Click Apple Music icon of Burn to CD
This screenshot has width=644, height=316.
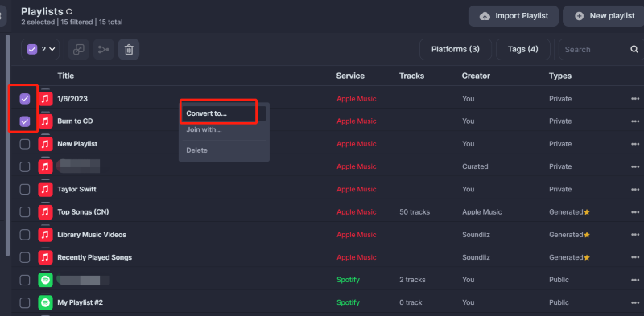point(46,121)
